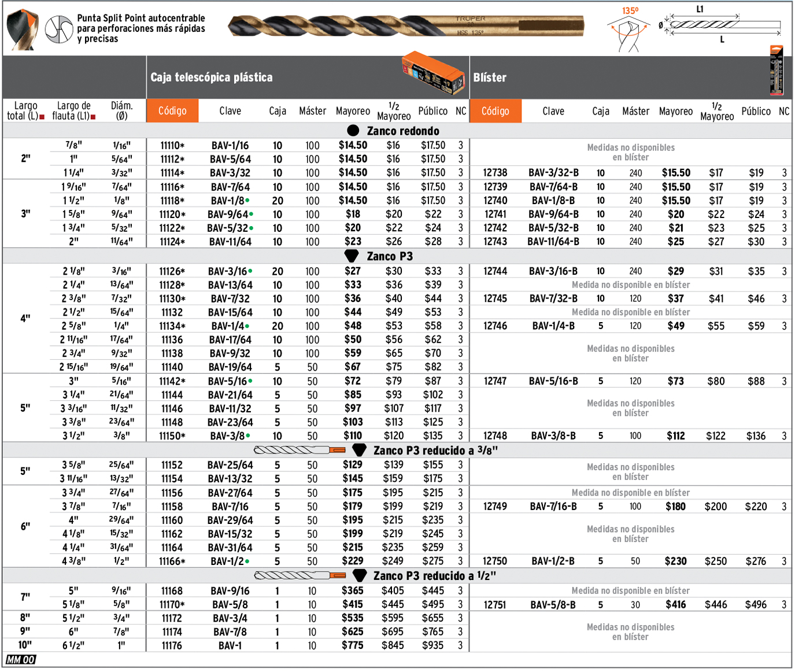The image size is (795, 672).
Task: Click the drill tip photo at top left
Action: (x=23, y=29)
